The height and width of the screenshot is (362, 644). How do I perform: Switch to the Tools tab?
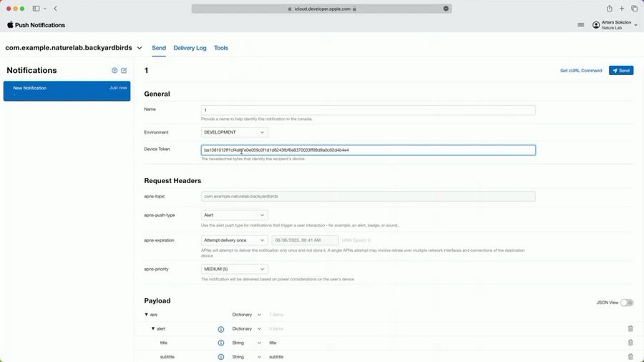point(221,48)
